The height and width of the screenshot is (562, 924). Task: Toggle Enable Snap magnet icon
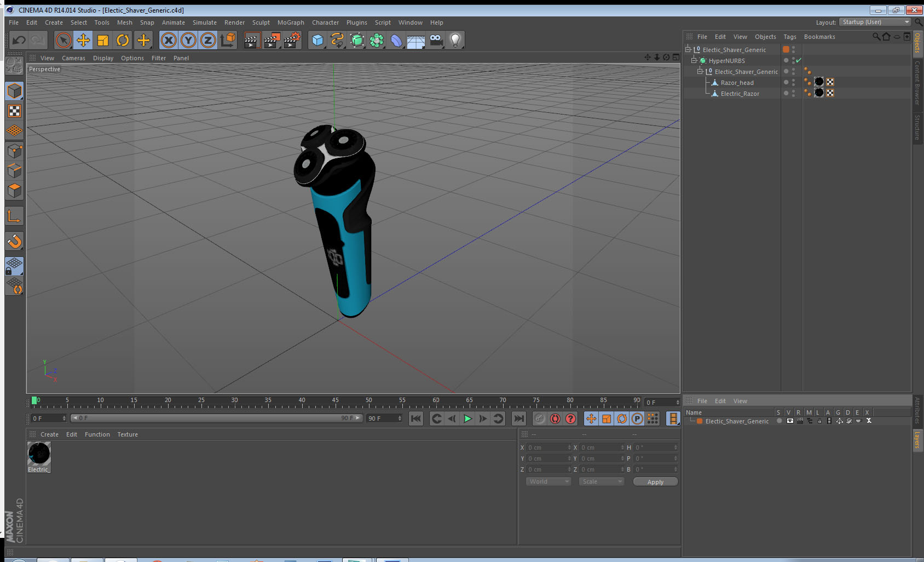14,241
